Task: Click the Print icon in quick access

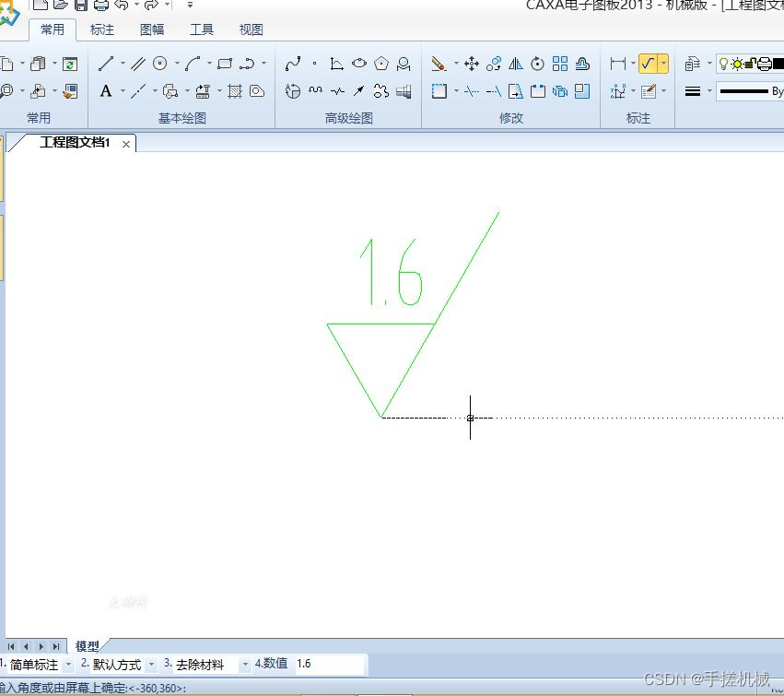Action: pos(101,5)
